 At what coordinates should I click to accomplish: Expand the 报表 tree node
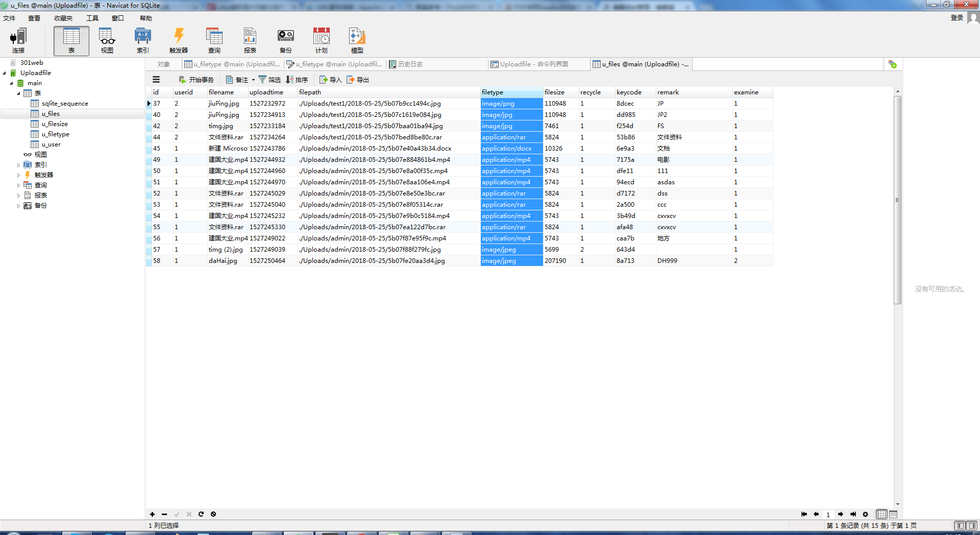[19, 196]
